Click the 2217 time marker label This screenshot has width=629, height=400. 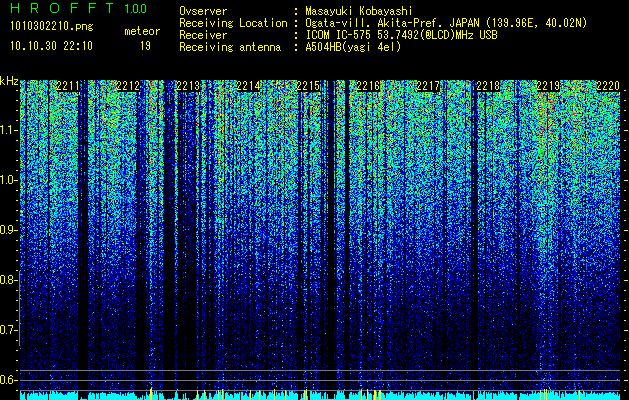tap(428, 86)
